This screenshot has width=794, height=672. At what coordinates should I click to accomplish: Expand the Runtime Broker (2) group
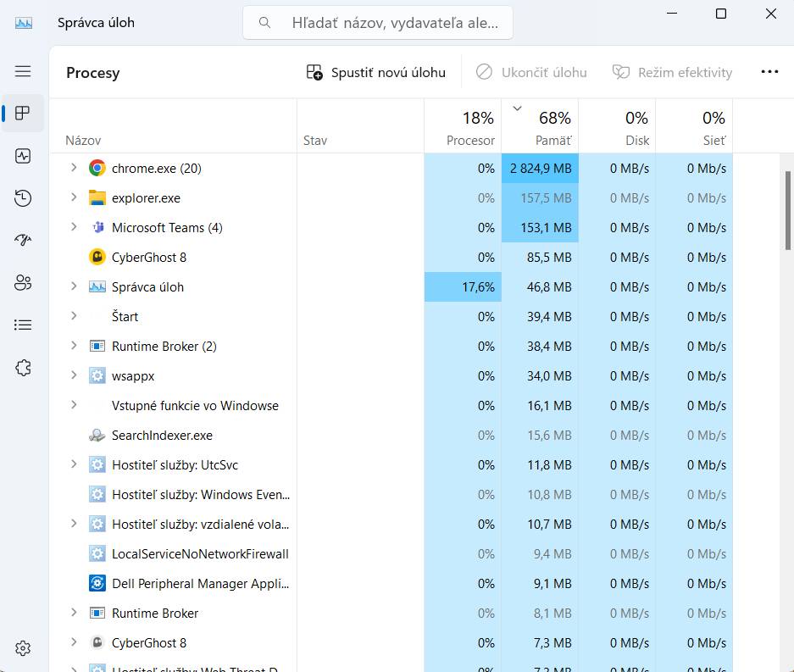(74, 346)
